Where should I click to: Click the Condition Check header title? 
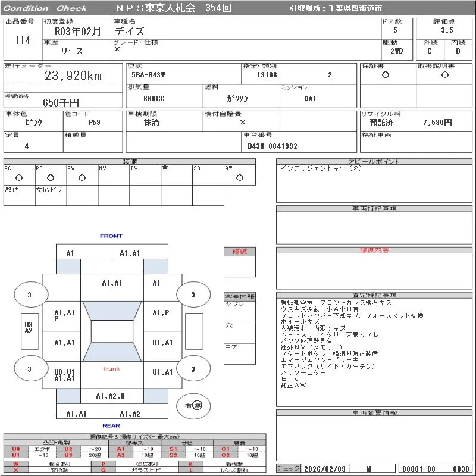click(x=45, y=8)
